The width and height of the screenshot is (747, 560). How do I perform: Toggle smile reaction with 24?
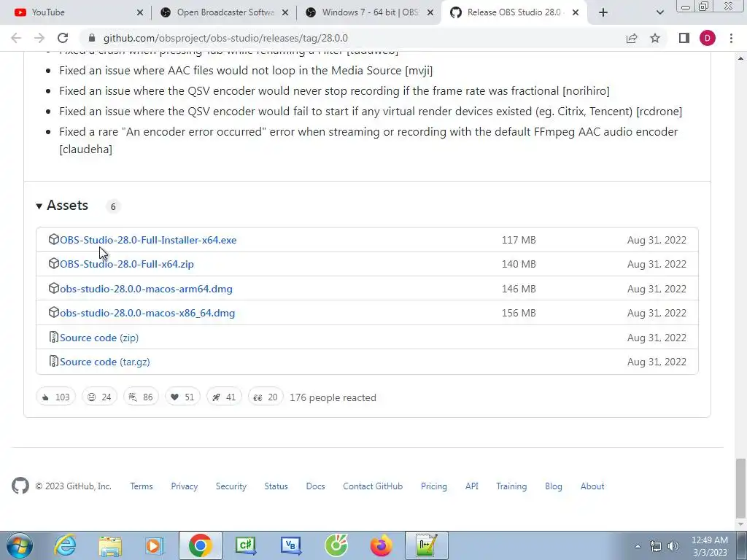pyautogui.click(x=99, y=397)
